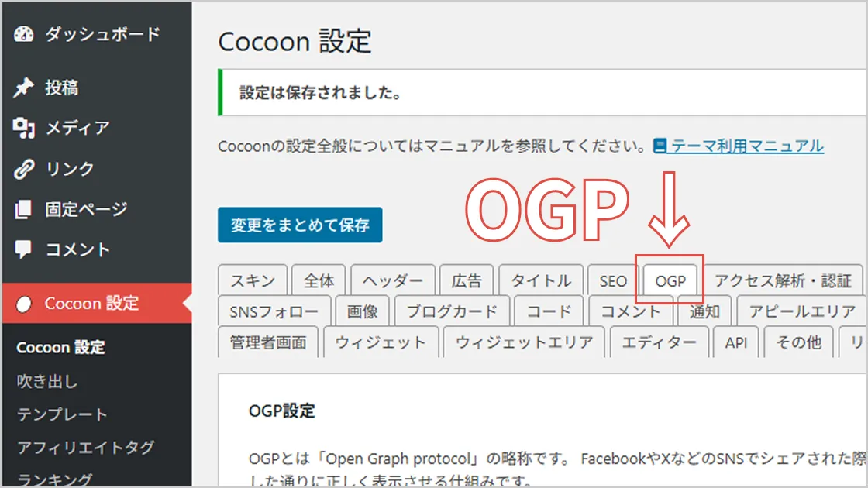Select the スキン tab

(x=252, y=281)
